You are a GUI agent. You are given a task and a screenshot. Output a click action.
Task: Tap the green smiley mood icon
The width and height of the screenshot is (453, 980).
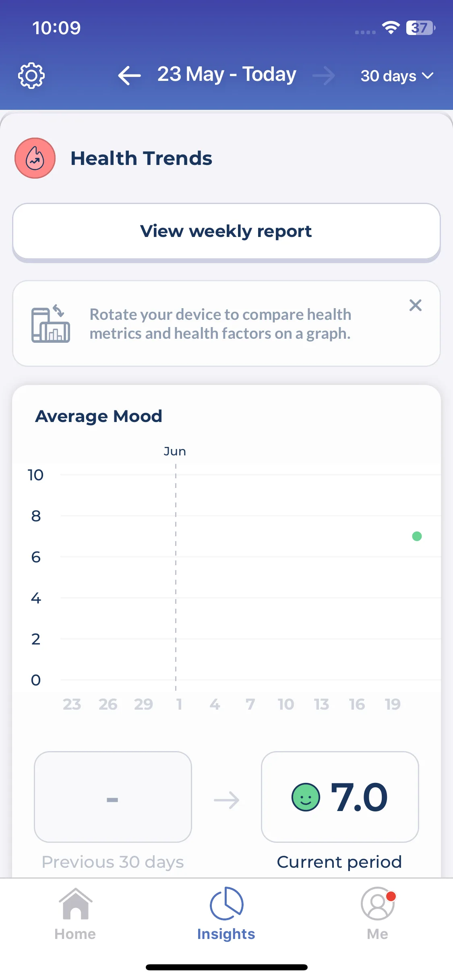coord(306,797)
